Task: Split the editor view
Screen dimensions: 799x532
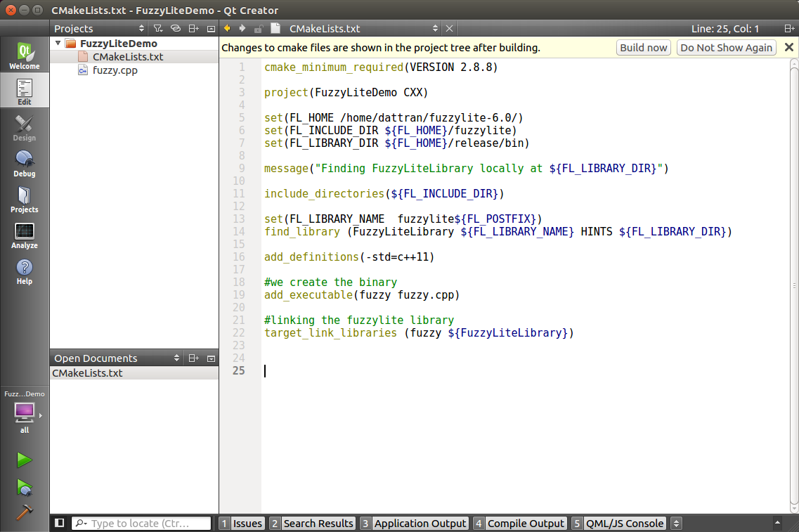Action: coord(789,29)
